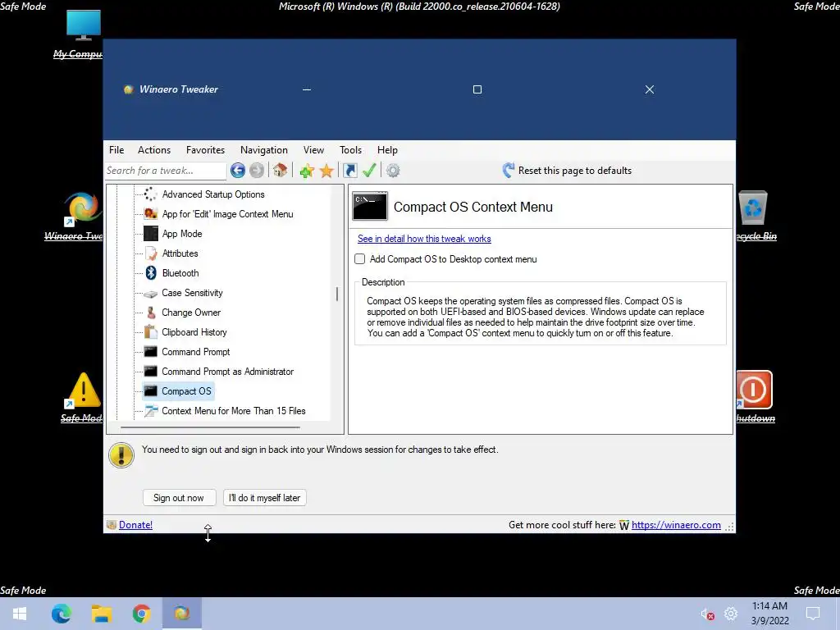Click the Donate! link
Image resolution: width=840 pixels, height=630 pixels.
point(135,525)
